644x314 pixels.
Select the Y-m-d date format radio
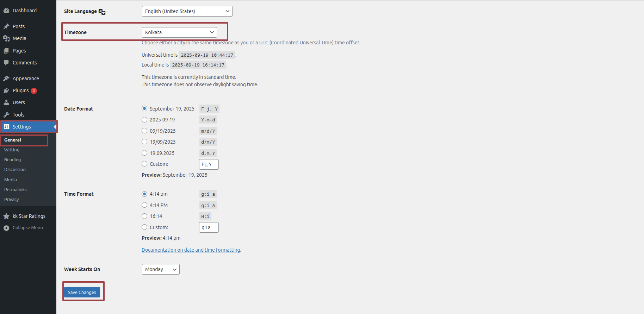(144, 120)
